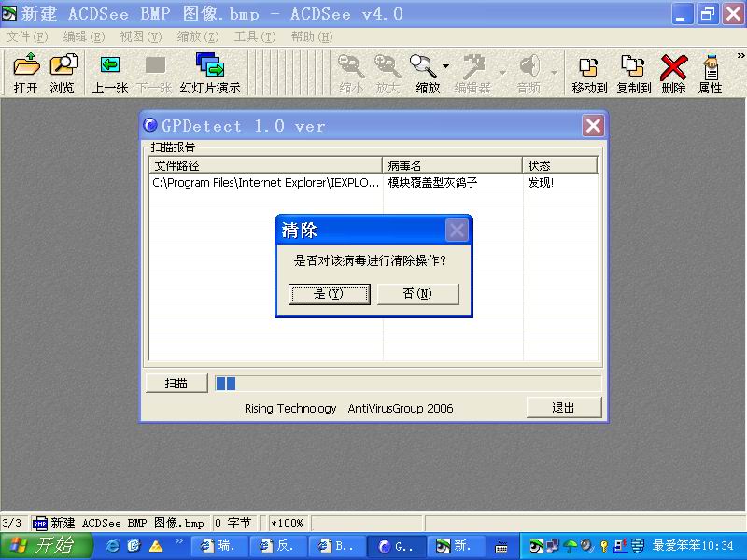Switch to the G.. GPDetect taskbar button
Viewport: 747px width, 560px height.
396,546
